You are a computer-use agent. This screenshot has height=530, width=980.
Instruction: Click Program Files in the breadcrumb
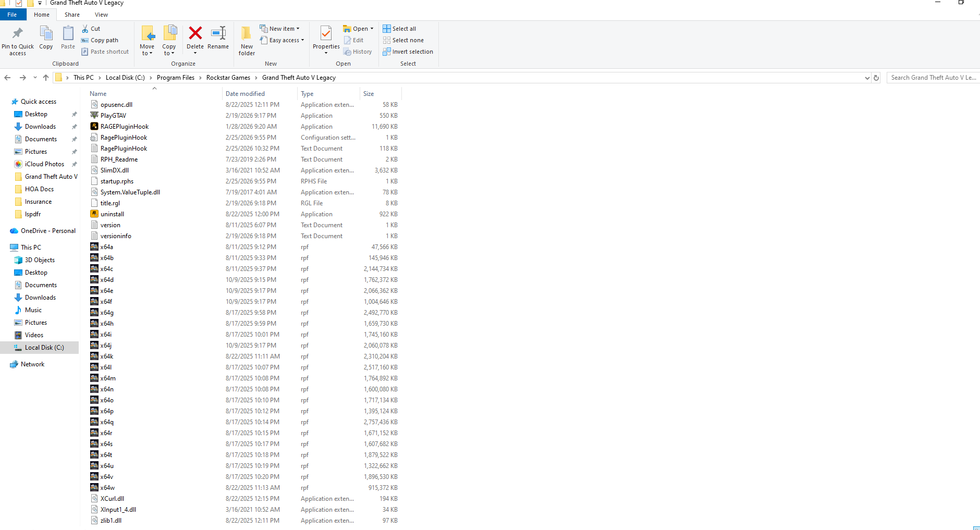pos(176,78)
